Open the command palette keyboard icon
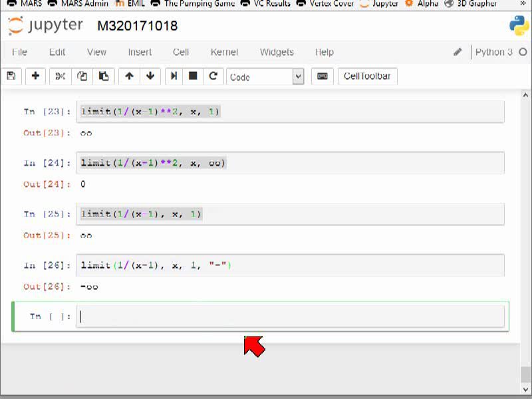The width and height of the screenshot is (532, 399). (322, 76)
